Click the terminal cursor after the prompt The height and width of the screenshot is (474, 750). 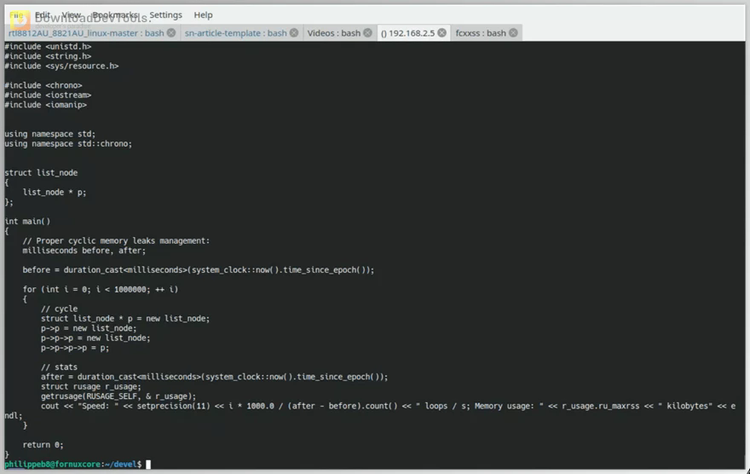tap(148, 464)
